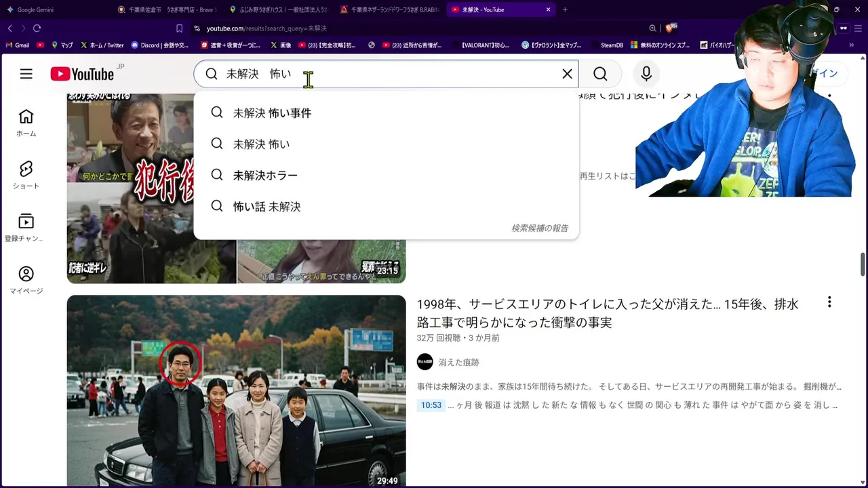Choose suggestion 未解決ホラー

coord(387,176)
